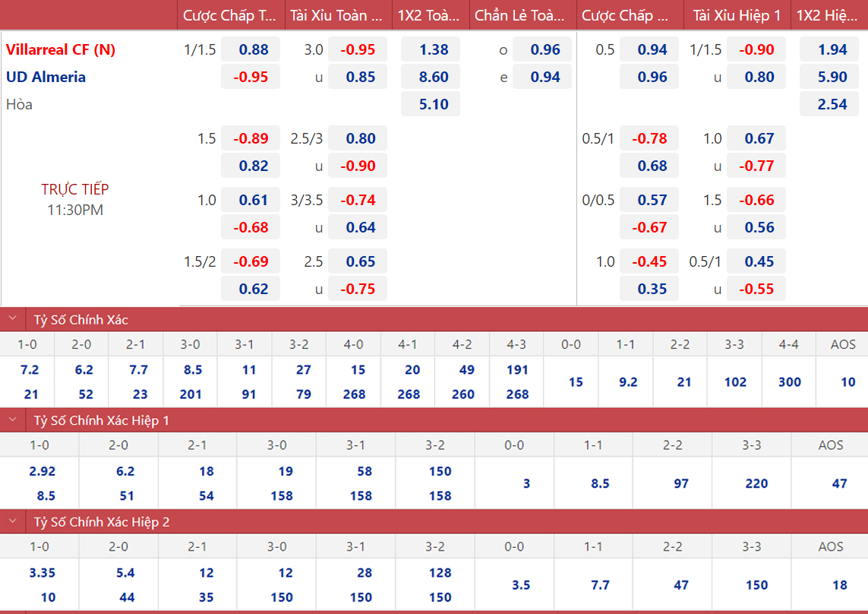This screenshot has height=614, width=868.
Task: Pick odd total odds 0.96 beside 'o'
Action: 542,49
